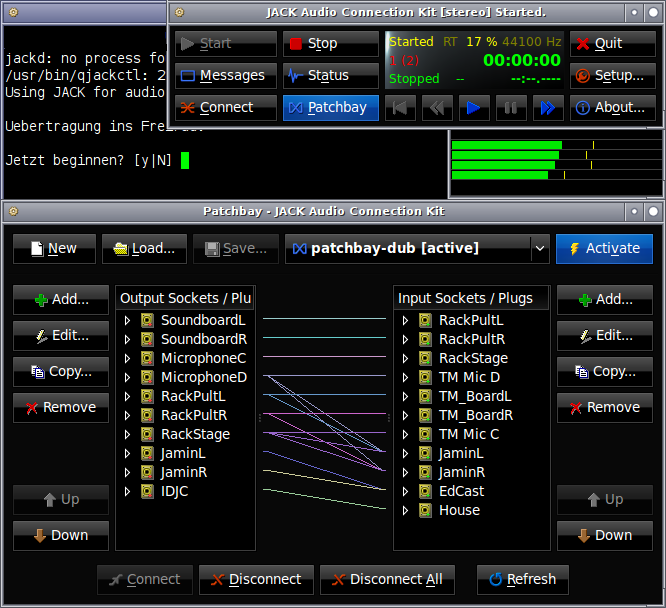The width and height of the screenshot is (666, 608).
Task: Select the RackPultL input socket icon
Action: coord(425,320)
